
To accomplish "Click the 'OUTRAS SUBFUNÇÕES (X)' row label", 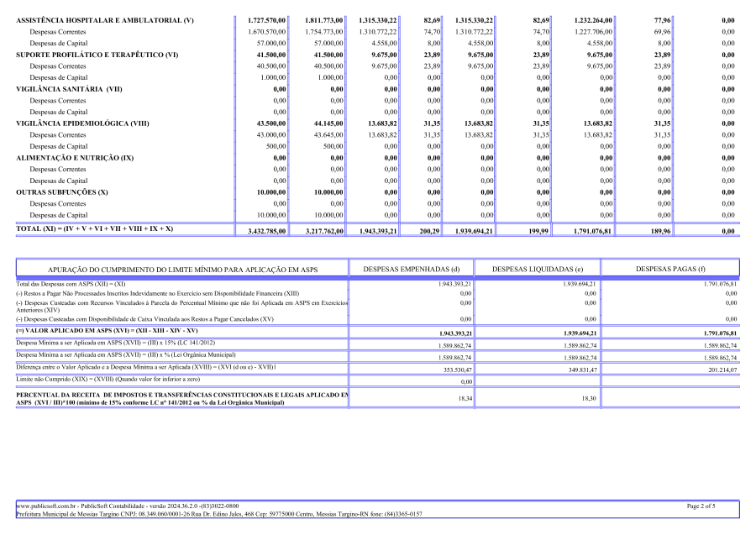I will [x=62, y=192].
